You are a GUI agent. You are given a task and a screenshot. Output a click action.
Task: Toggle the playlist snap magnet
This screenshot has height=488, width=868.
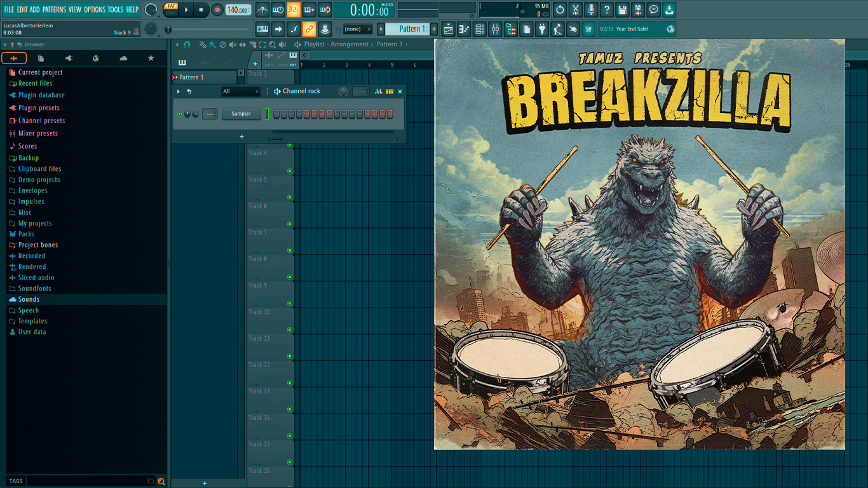click(x=187, y=44)
